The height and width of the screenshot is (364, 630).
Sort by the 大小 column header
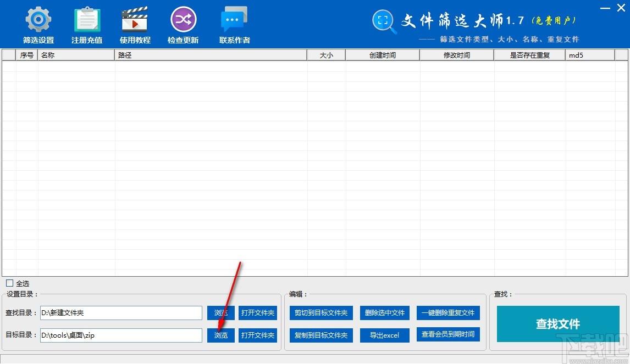coord(326,55)
